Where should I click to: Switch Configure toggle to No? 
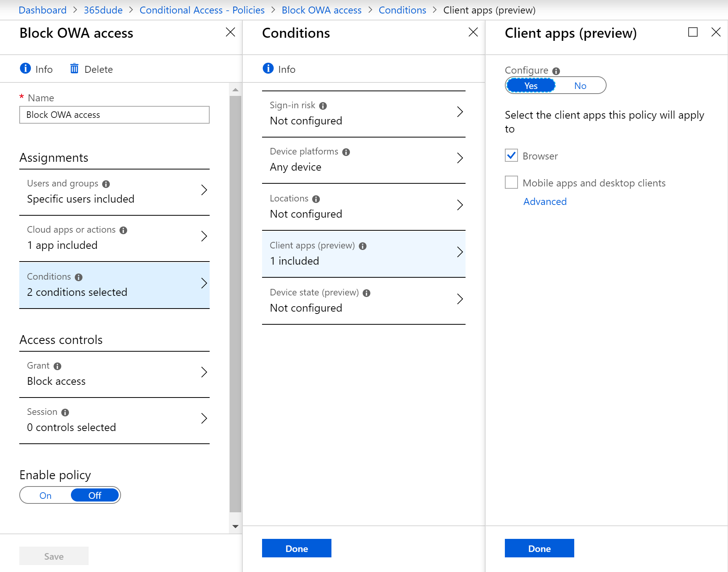pos(580,86)
